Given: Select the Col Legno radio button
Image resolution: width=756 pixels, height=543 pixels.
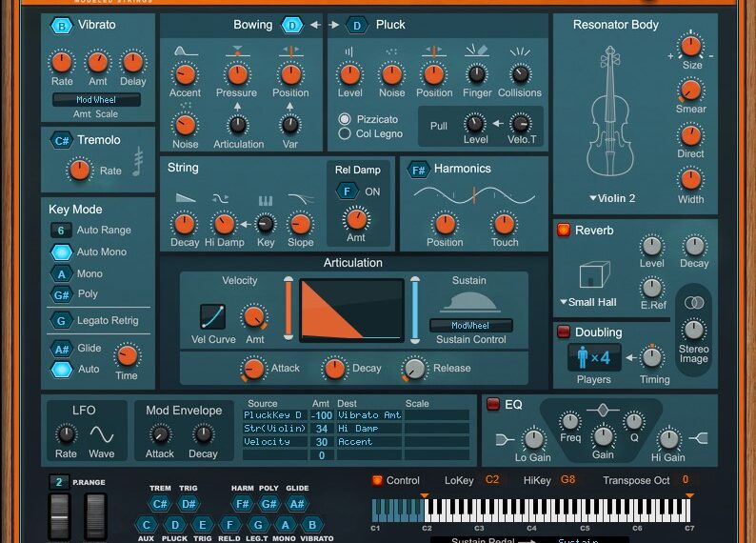Looking at the screenshot, I should pyautogui.click(x=345, y=134).
